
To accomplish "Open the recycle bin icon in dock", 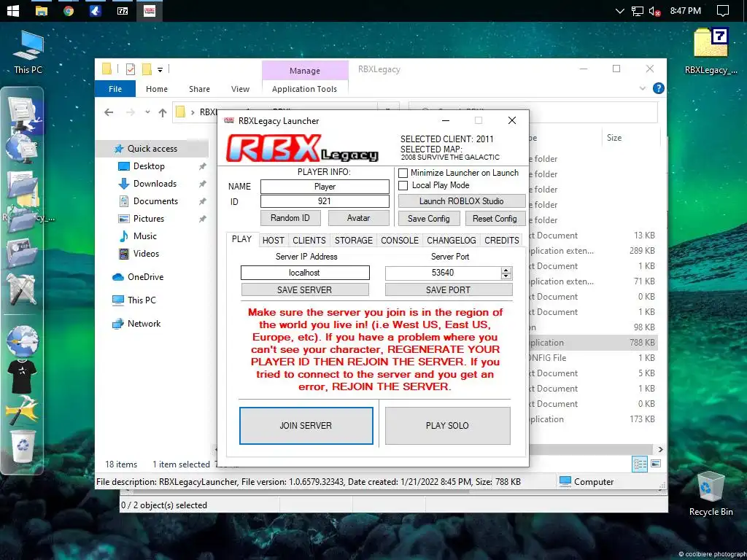I will tap(23, 446).
